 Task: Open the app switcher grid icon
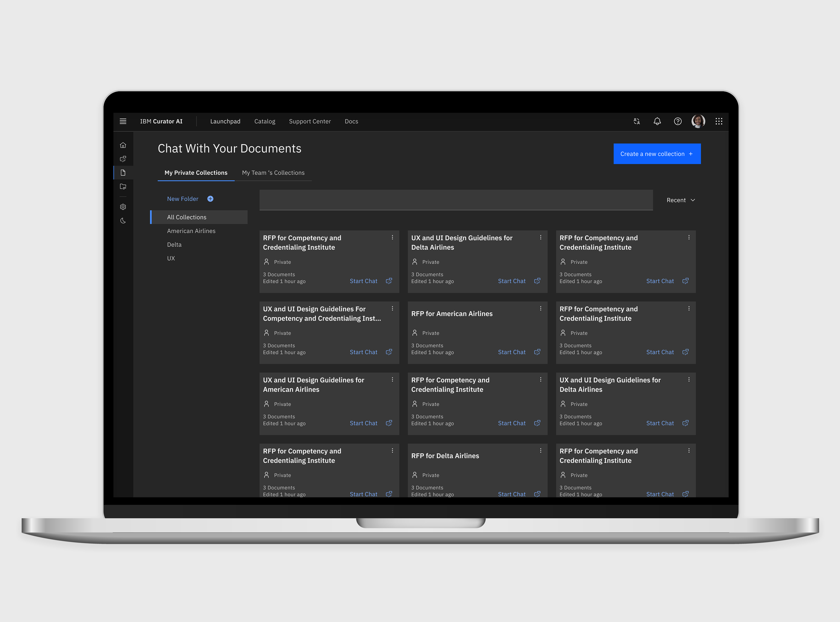click(719, 121)
